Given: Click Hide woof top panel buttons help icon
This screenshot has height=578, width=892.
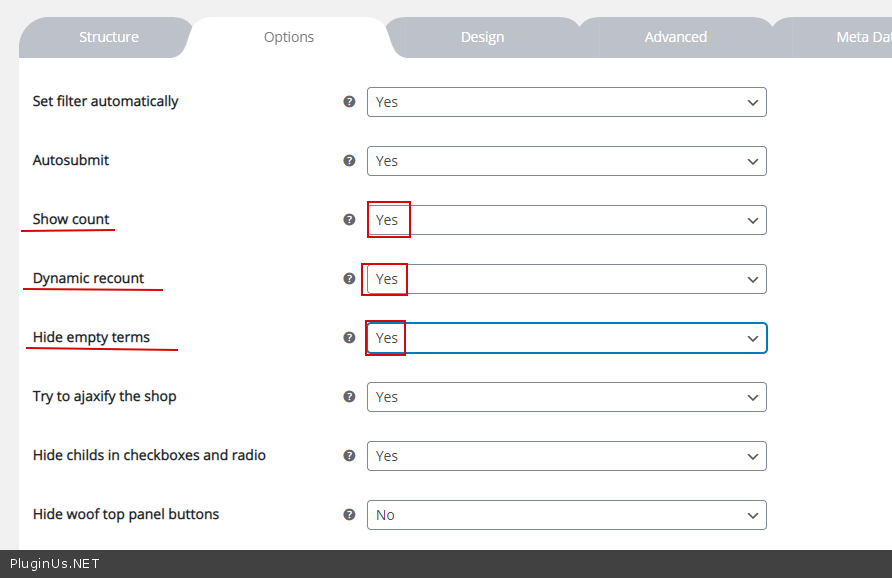Looking at the screenshot, I should (349, 514).
